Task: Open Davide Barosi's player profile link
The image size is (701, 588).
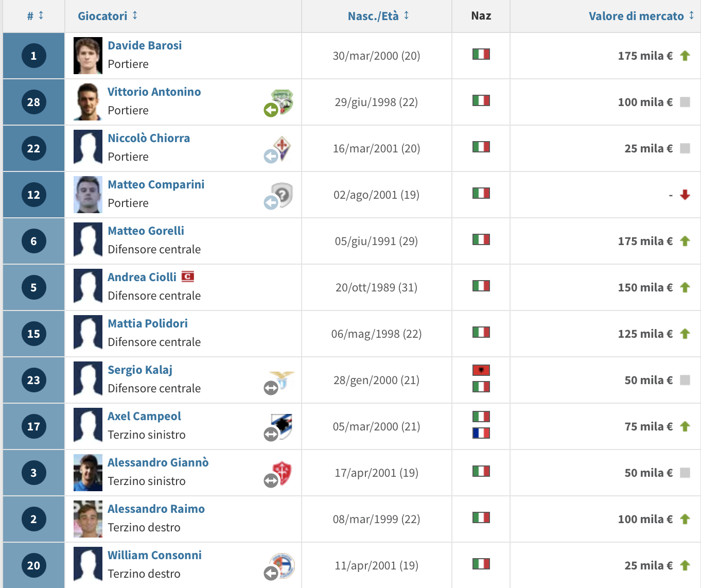Action: pyautogui.click(x=145, y=45)
